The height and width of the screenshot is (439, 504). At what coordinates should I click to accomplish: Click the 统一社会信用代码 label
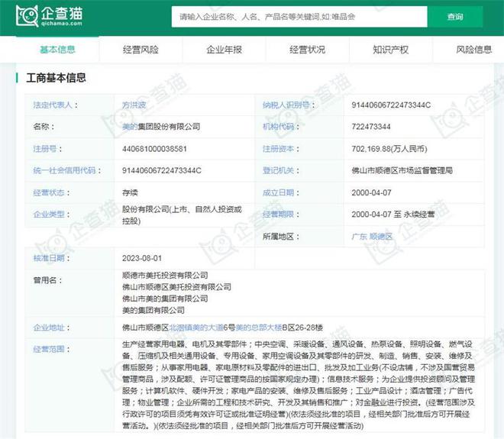tap(65, 170)
